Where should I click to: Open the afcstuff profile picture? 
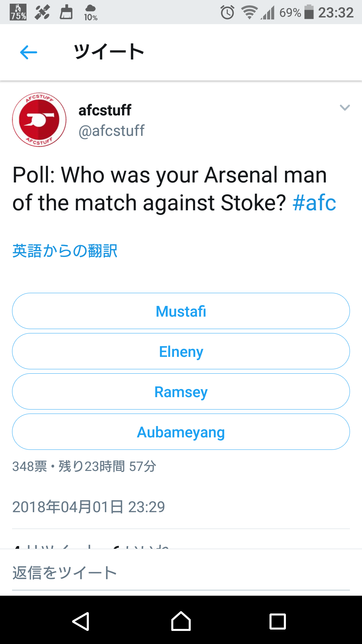pyautogui.click(x=39, y=120)
